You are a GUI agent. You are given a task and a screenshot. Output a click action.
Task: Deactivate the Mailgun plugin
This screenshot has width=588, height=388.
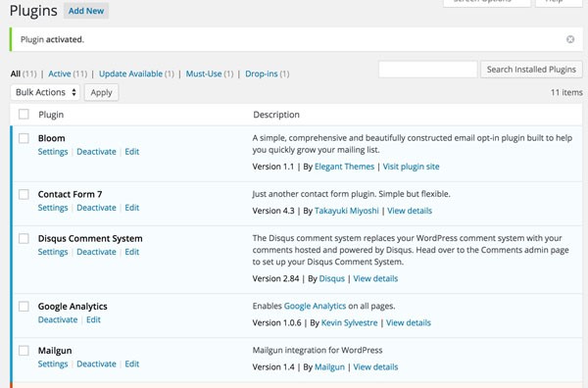(96, 364)
